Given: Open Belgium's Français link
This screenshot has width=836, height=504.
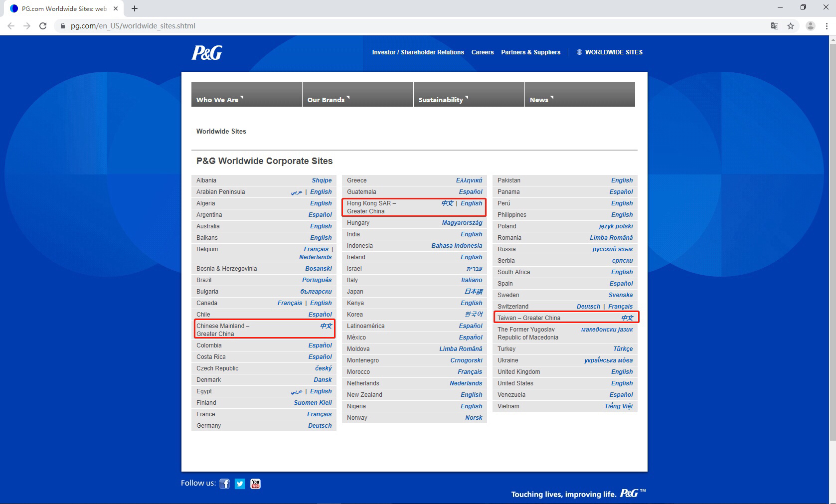Looking at the screenshot, I should click(316, 249).
